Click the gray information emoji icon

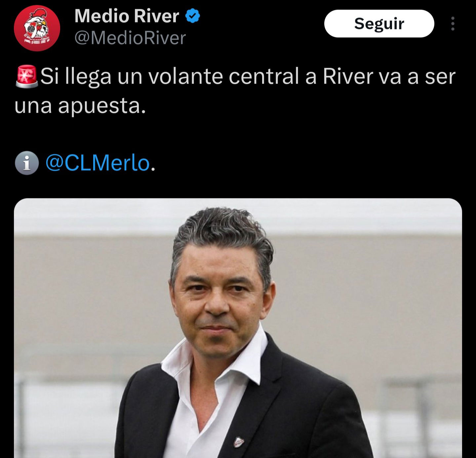[x=27, y=163]
